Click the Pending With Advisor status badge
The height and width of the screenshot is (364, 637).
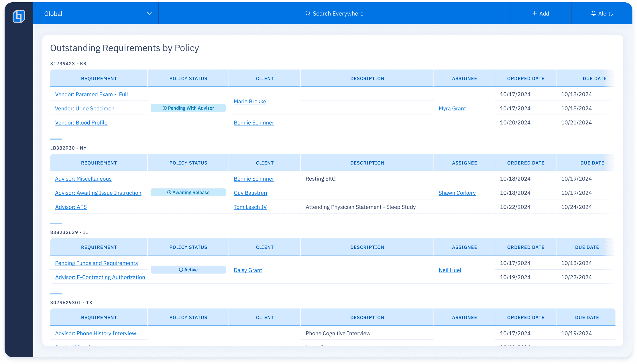pyautogui.click(x=188, y=108)
